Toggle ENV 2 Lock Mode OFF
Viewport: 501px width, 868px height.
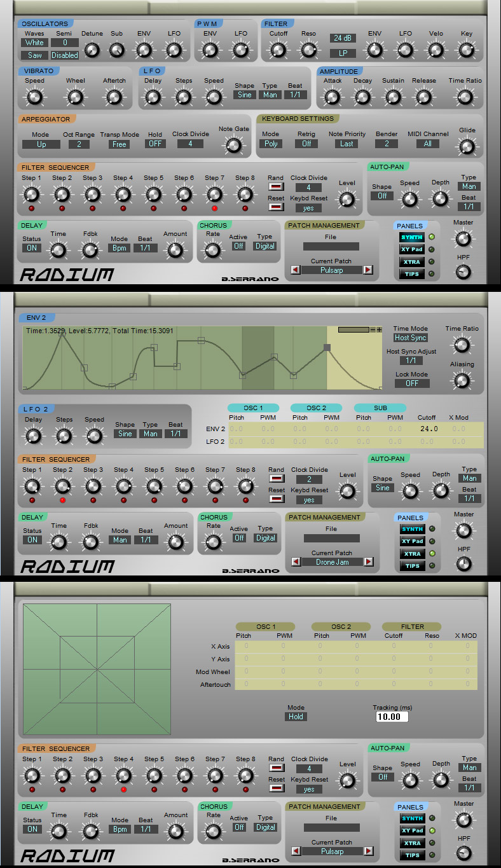(412, 383)
